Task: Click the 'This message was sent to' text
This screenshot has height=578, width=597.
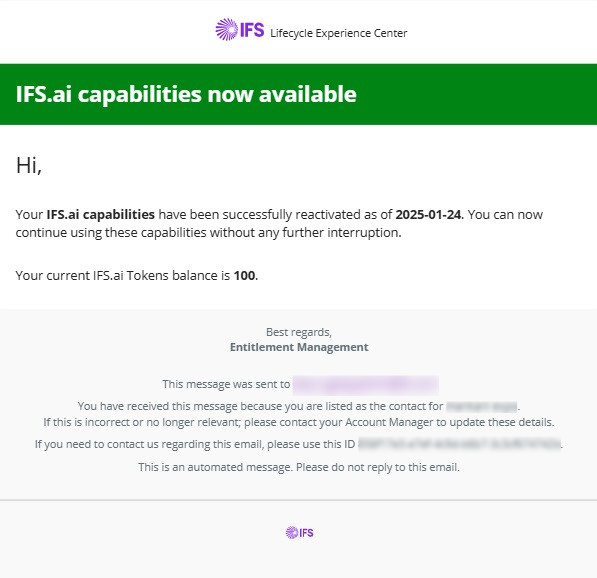Action: [226, 384]
